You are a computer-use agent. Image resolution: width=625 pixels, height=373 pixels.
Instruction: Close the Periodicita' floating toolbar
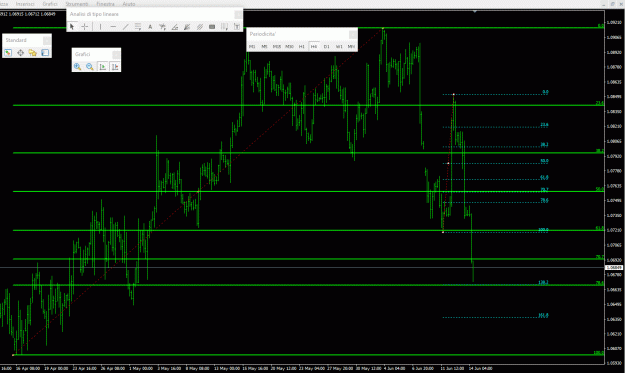(353, 34)
